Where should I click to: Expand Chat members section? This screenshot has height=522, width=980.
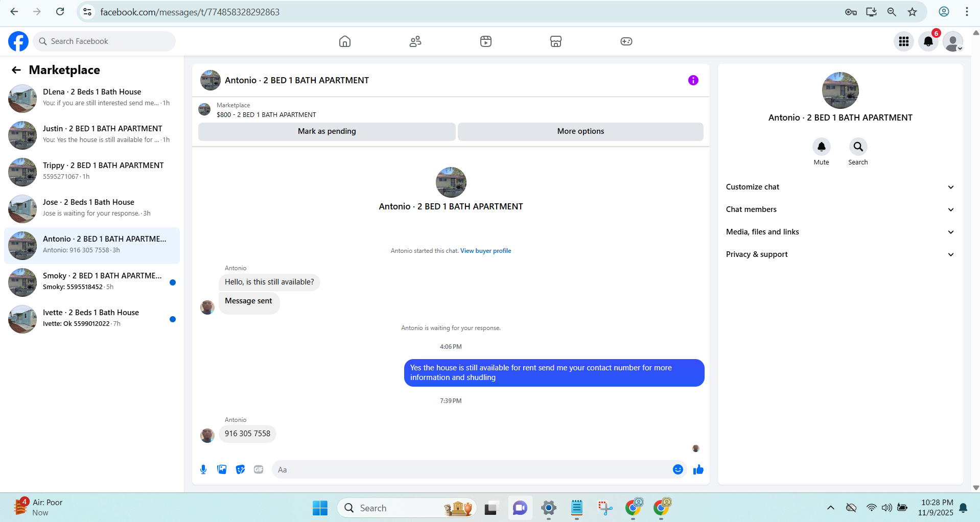[841, 209]
